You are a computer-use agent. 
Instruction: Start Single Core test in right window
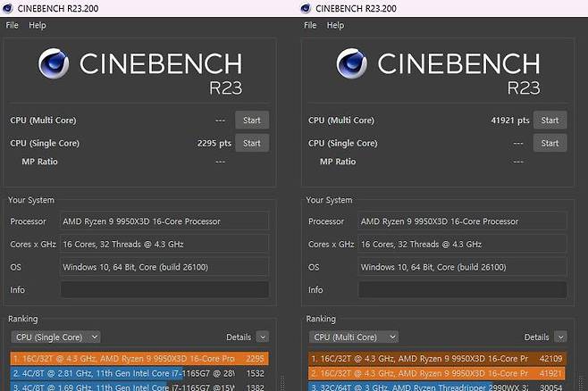pos(550,143)
